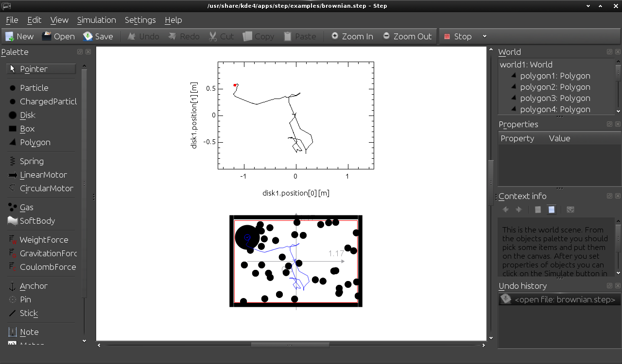Choose the CoulombForce tool
The image size is (622, 364).
pyautogui.click(x=41, y=267)
